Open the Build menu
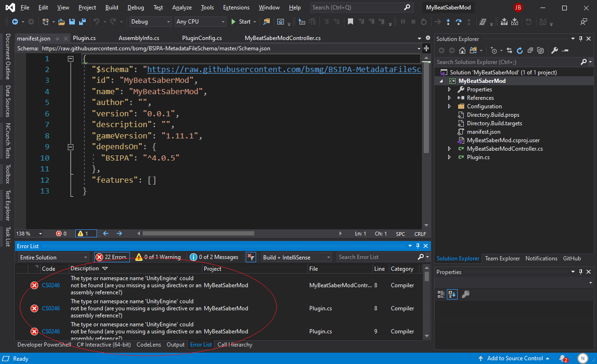The width and height of the screenshot is (597, 364). (x=112, y=8)
